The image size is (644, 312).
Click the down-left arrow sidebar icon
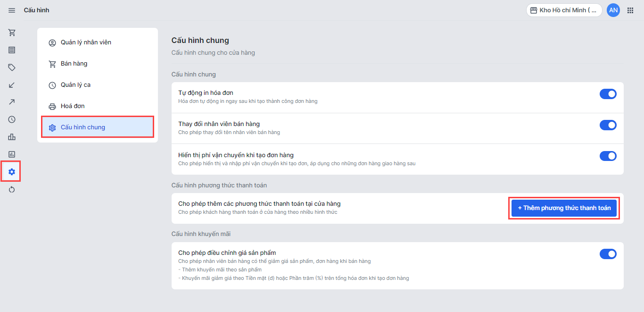click(12, 85)
